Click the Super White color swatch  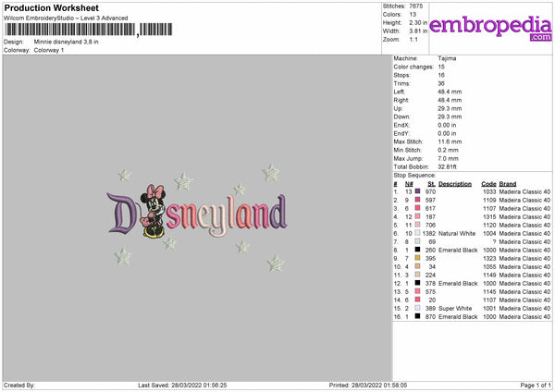point(418,308)
